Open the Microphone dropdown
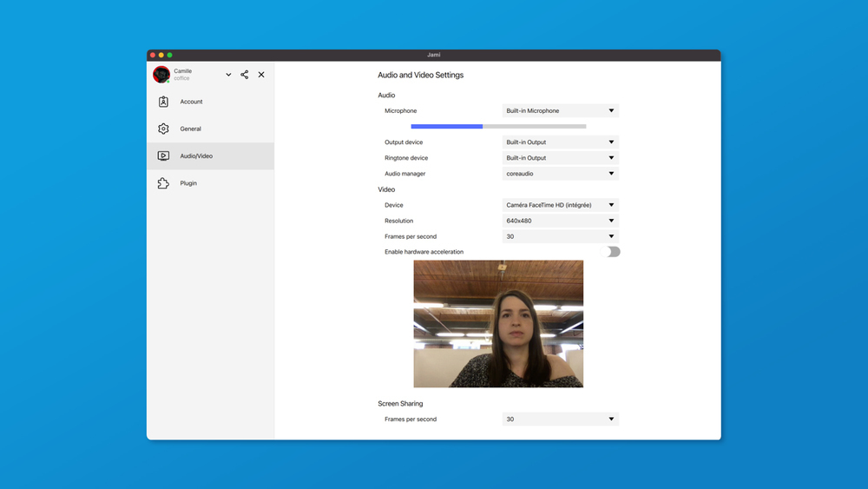868x489 pixels. [x=560, y=111]
